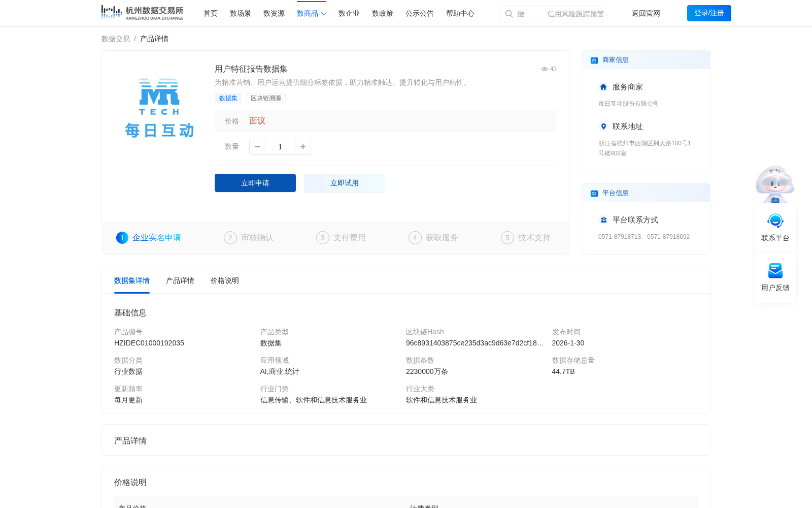812x508 pixels.
Task: Open 数企业 navigation item
Action: pos(349,13)
